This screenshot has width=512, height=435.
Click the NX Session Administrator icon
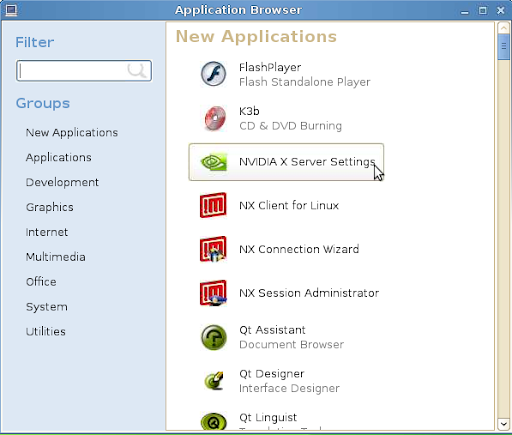pos(213,293)
